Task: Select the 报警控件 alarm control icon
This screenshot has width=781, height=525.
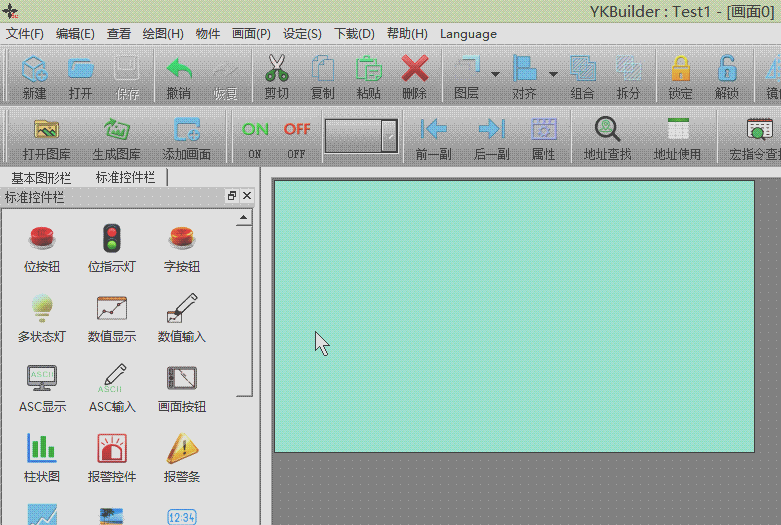Action: [x=112, y=450]
